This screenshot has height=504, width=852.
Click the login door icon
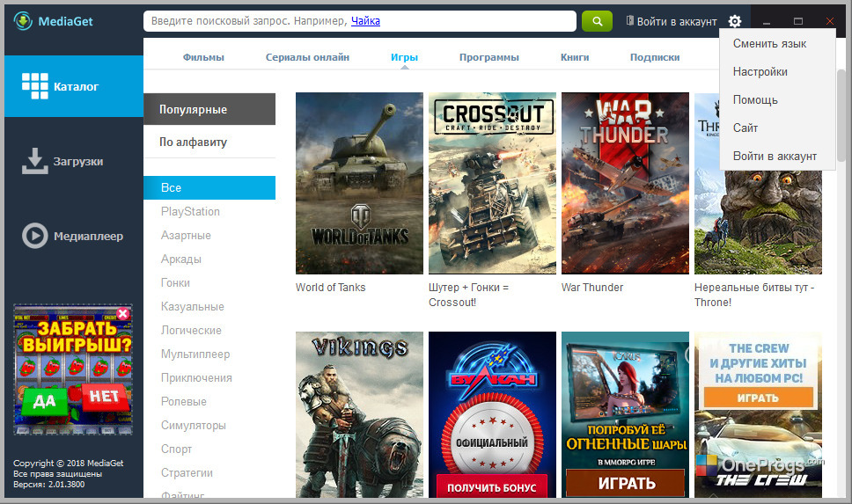tap(629, 20)
